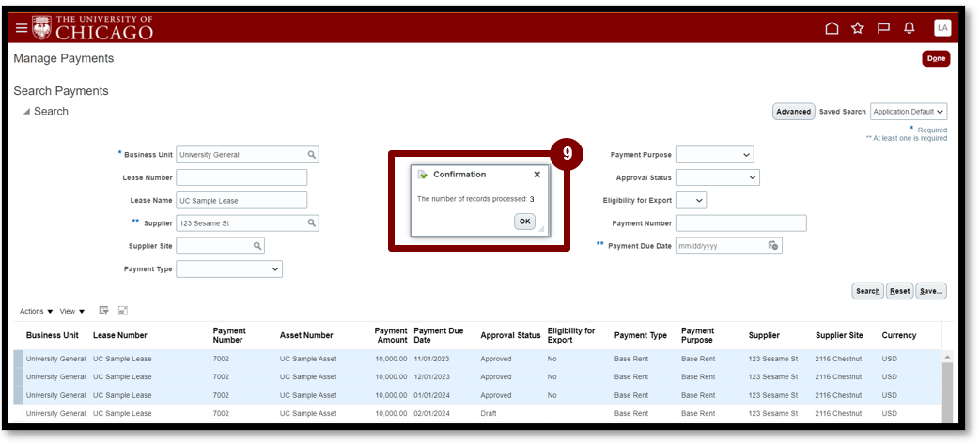The image size is (980, 444).
Task: Open the LA user account menu
Action: (942, 28)
